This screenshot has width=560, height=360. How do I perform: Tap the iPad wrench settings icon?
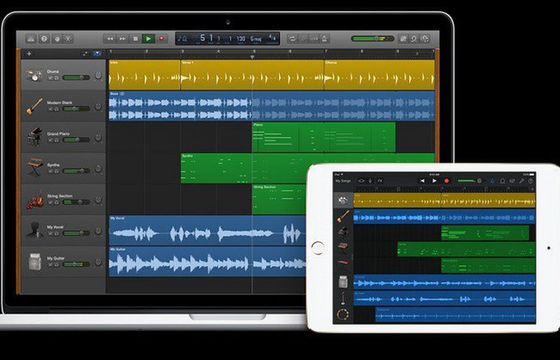(x=521, y=181)
